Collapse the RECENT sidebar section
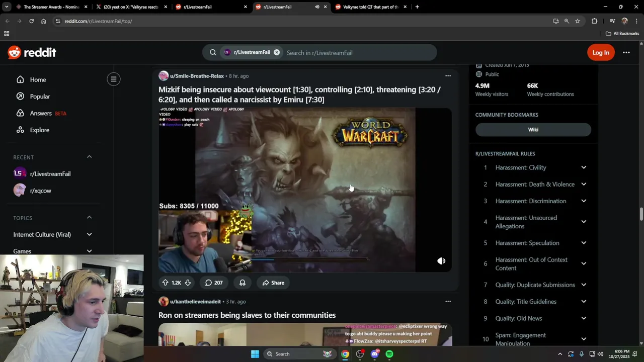Viewport: 644px width, 362px height. pos(89,157)
